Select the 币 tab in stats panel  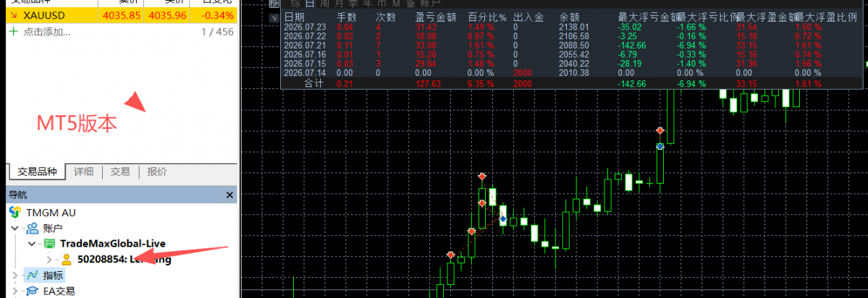tap(382, 4)
